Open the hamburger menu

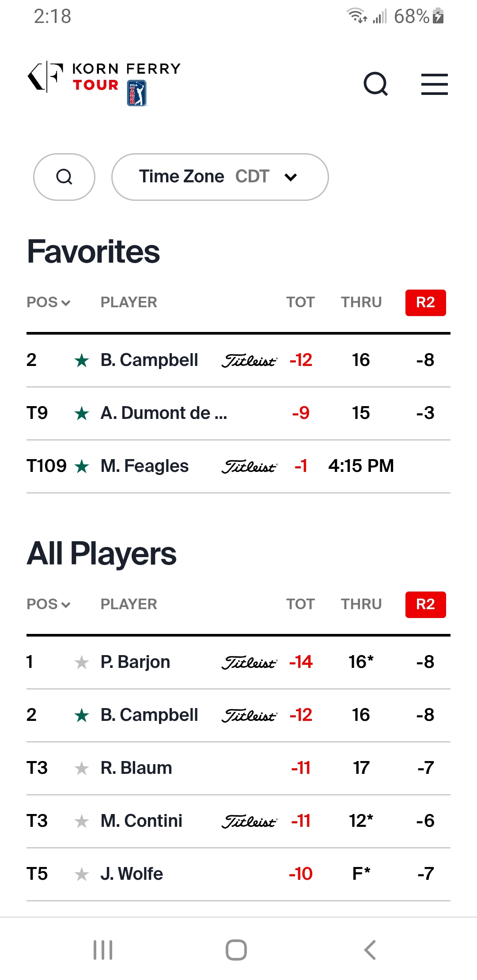point(434,84)
